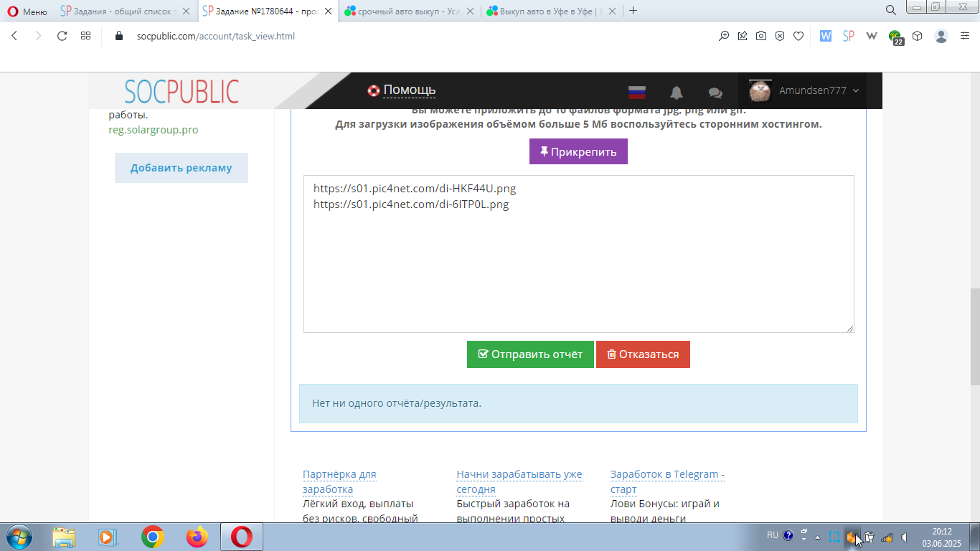Screen dimensions: 980x551
Task: Open a new browser tab
Action: click(x=633, y=11)
